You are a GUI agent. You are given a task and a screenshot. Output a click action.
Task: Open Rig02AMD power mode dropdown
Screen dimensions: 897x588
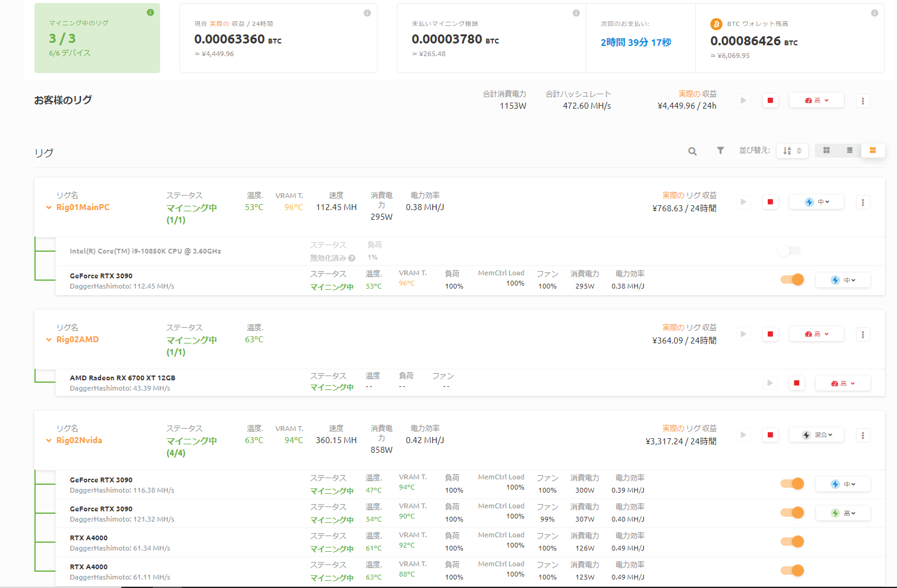pos(817,334)
